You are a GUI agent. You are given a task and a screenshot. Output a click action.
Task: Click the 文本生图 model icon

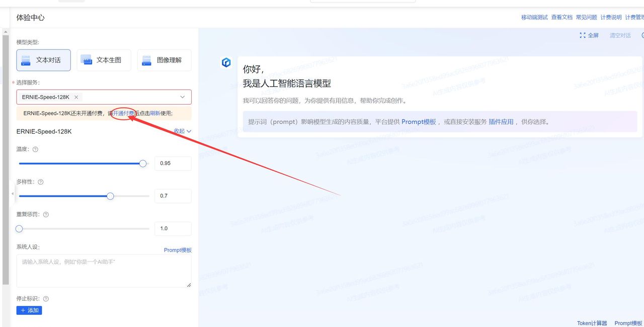86,60
